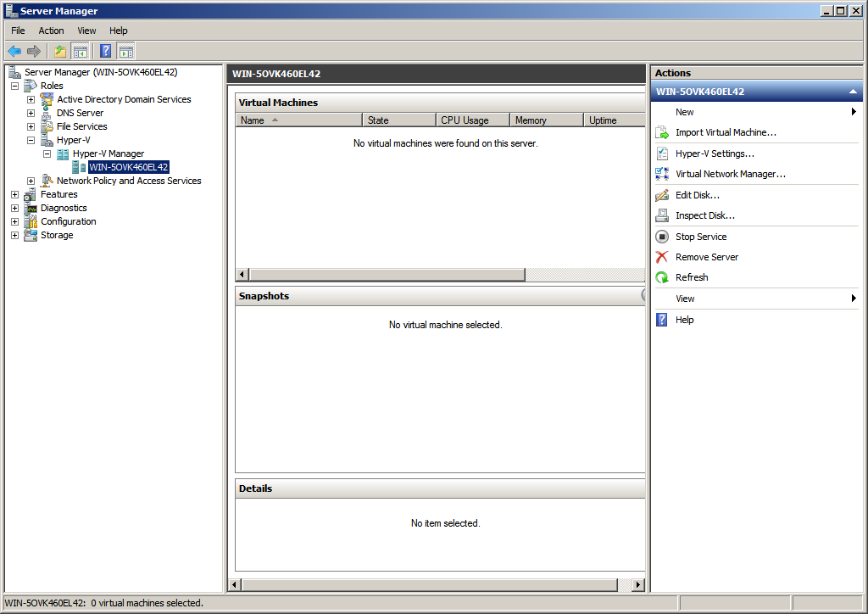Toggle the Show/Hide Action Pane icon

tap(126, 52)
